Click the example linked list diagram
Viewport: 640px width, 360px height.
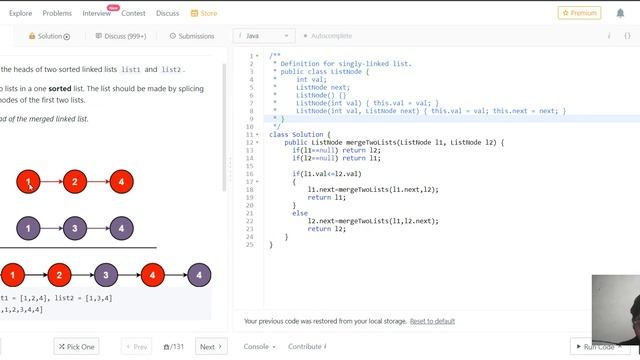(105, 228)
